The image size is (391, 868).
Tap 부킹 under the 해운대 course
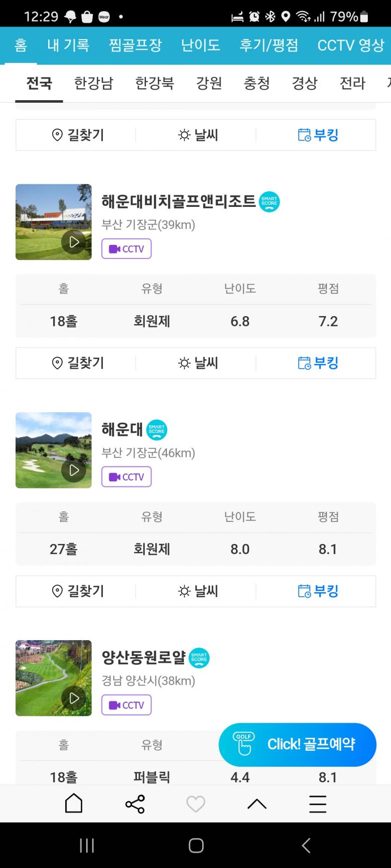pos(318,591)
